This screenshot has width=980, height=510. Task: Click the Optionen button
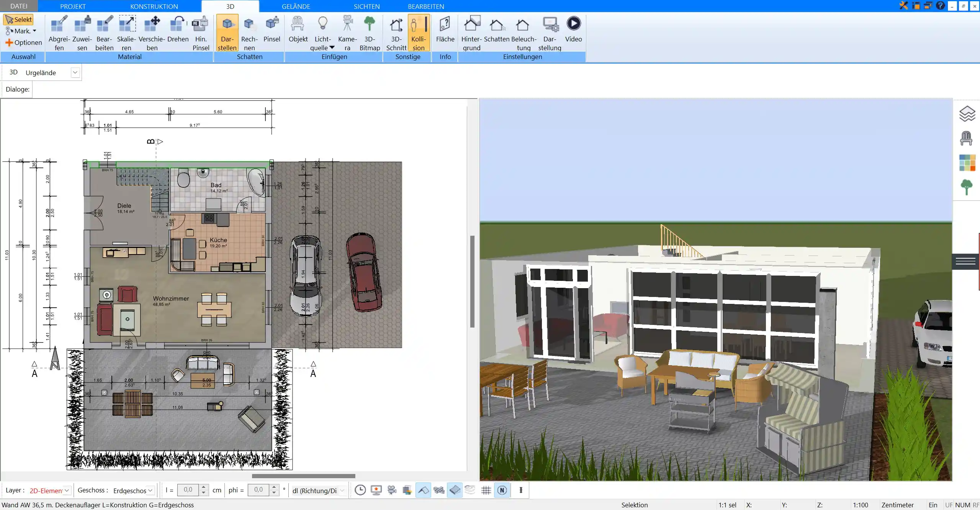pos(23,42)
